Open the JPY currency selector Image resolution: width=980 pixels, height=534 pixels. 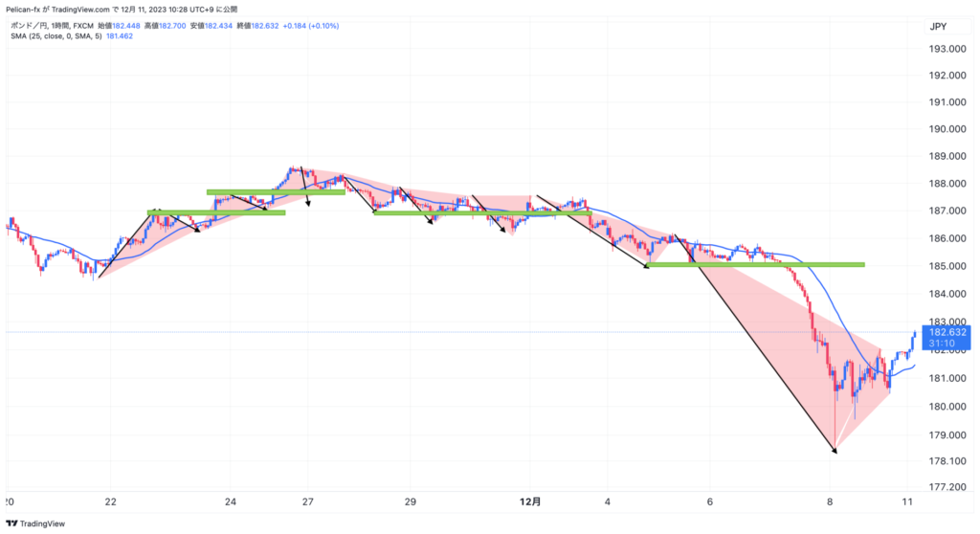(938, 26)
